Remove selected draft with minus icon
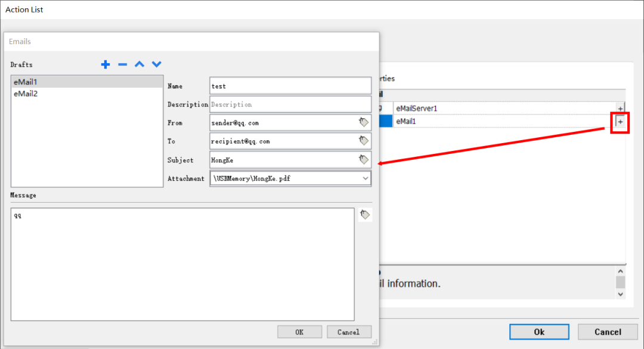Viewport: 644px width, 349px height. [x=122, y=64]
